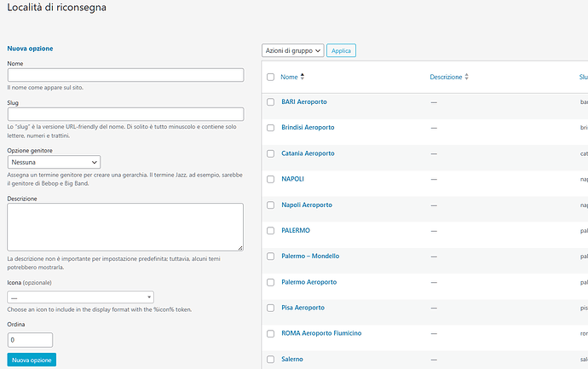Click the Pisa Aeroporto link
This screenshot has height=369, width=588.
coord(303,307)
